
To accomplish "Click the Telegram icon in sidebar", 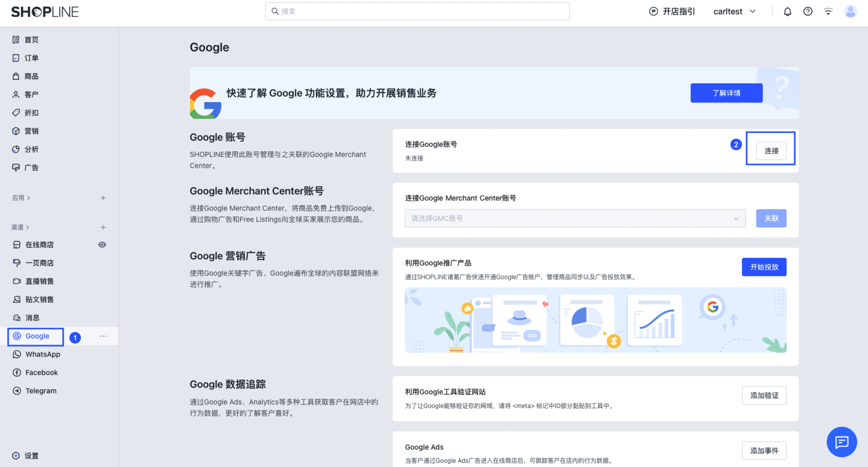I will pos(17,391).
